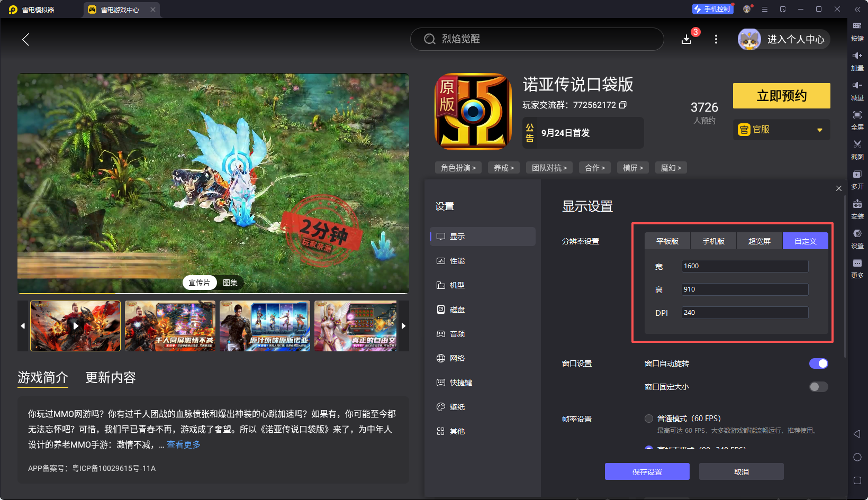Select the 普通模式 (60 FPS) radio button

(649, 419)
